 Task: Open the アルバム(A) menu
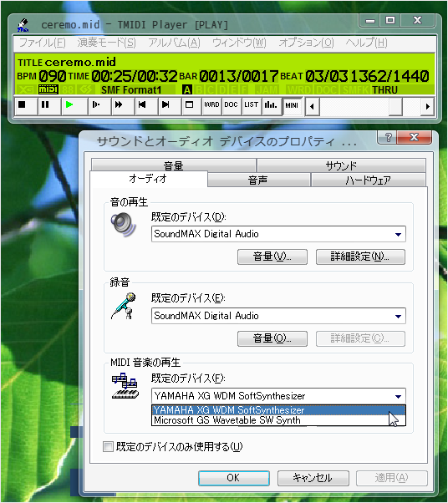pos(174,43)
